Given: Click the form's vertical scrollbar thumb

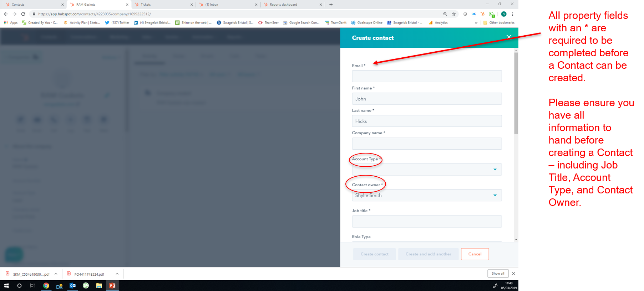Looking at the screenshot, I should pos(516,93).
